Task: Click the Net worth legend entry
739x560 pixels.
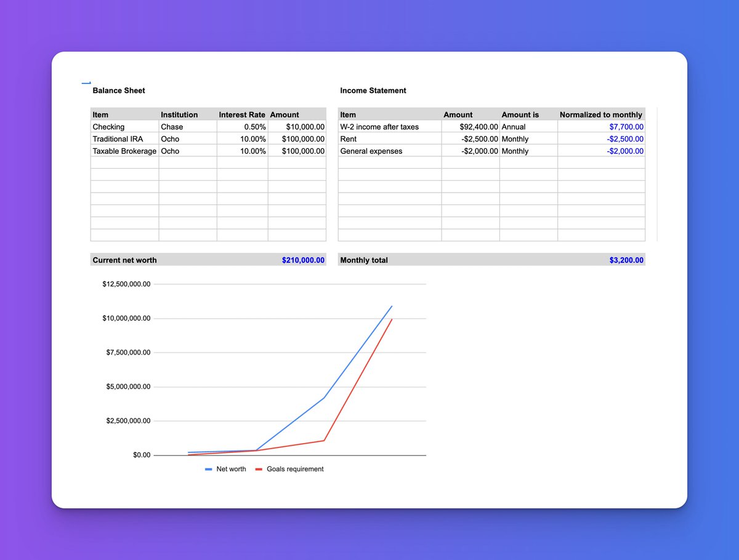Action: (225, 469)
